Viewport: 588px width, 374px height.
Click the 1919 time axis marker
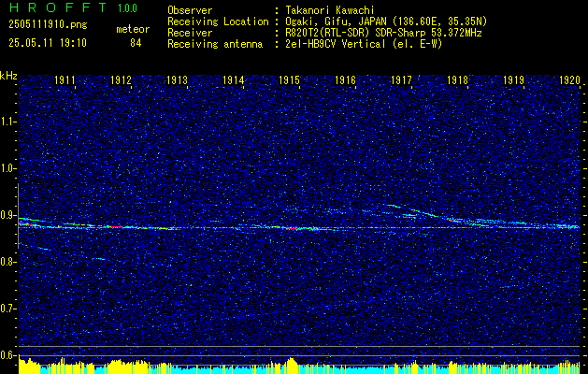tap(514, 79)
